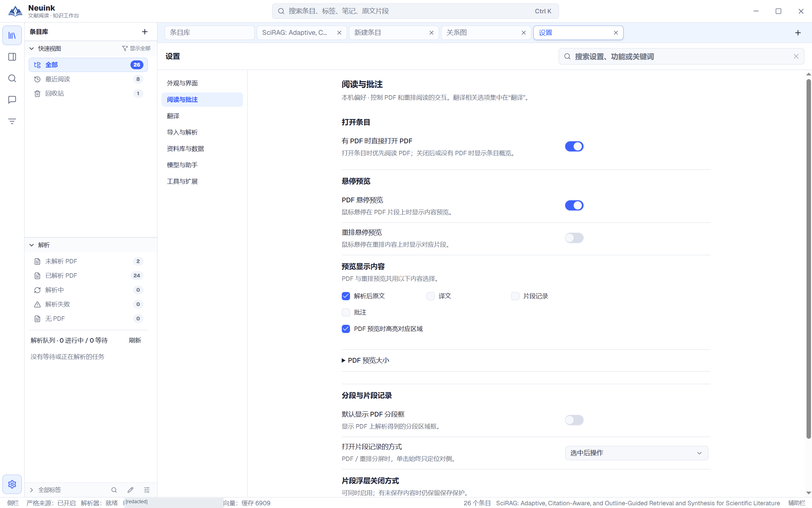The width and height of the screenshot is (812, 508).
Task: Show 已解析 PDF items
Action: pyautogui.click(x=88, y=276)
